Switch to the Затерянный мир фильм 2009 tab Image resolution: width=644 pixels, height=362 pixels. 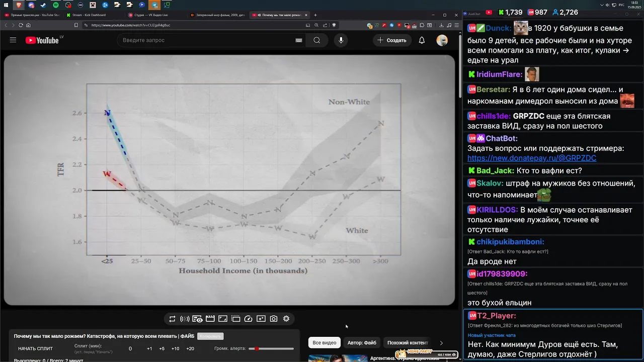point(217,15)
